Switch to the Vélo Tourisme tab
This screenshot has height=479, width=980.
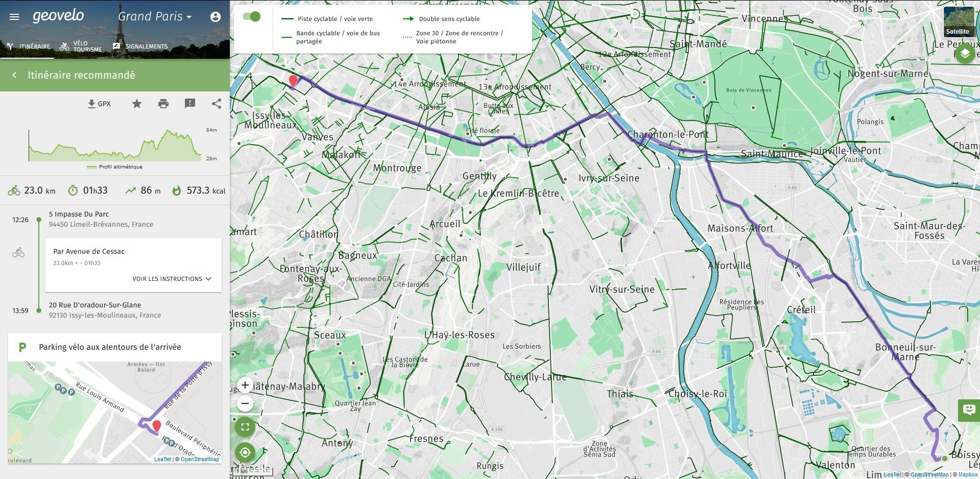[81, 46]
